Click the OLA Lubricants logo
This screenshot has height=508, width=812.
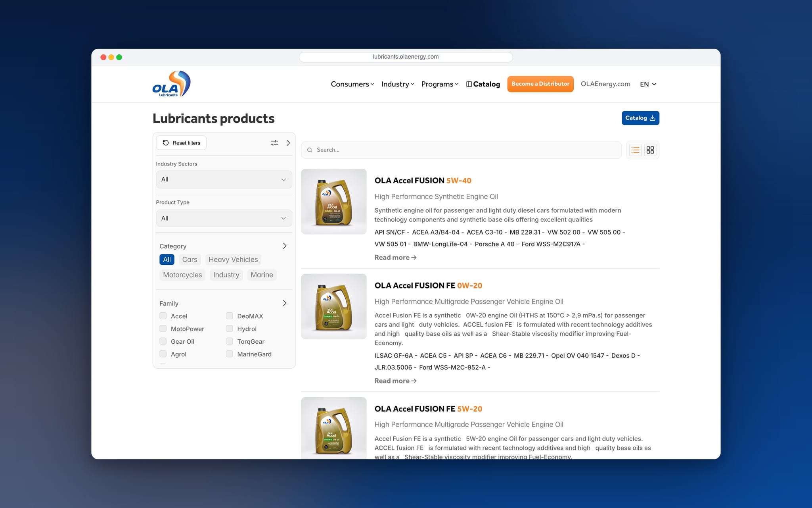coord(171,84)
